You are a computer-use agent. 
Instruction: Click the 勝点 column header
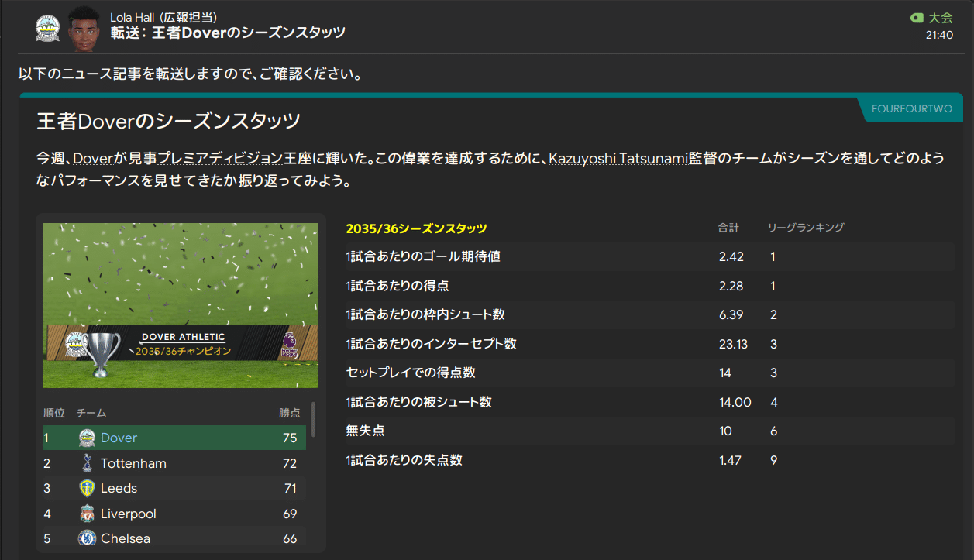(x=289, y=413)
